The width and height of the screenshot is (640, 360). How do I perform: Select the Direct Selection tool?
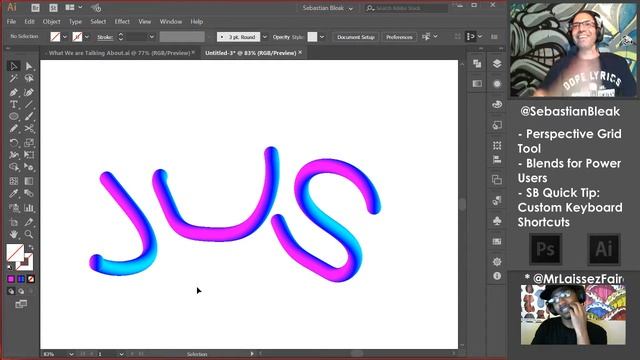(x=29, y=66)
